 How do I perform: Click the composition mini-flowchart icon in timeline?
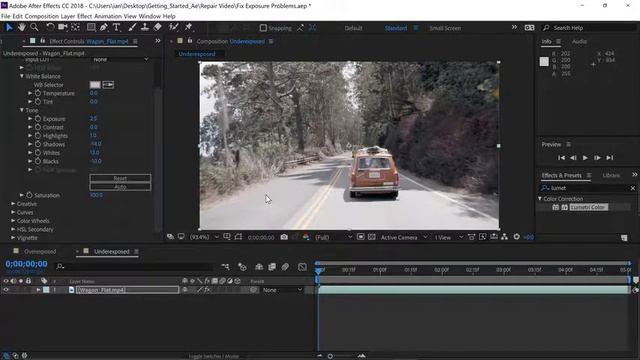coord(225,267)
